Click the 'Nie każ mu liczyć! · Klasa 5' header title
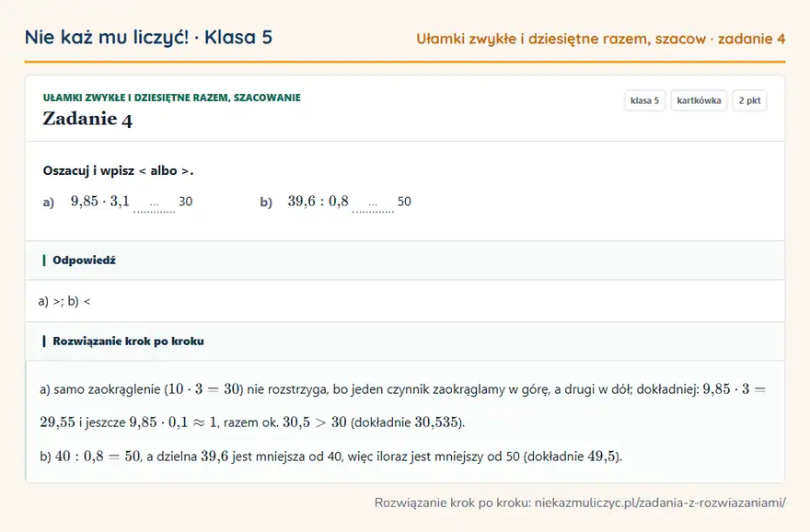Screen dimensions: 810x532 148,37
